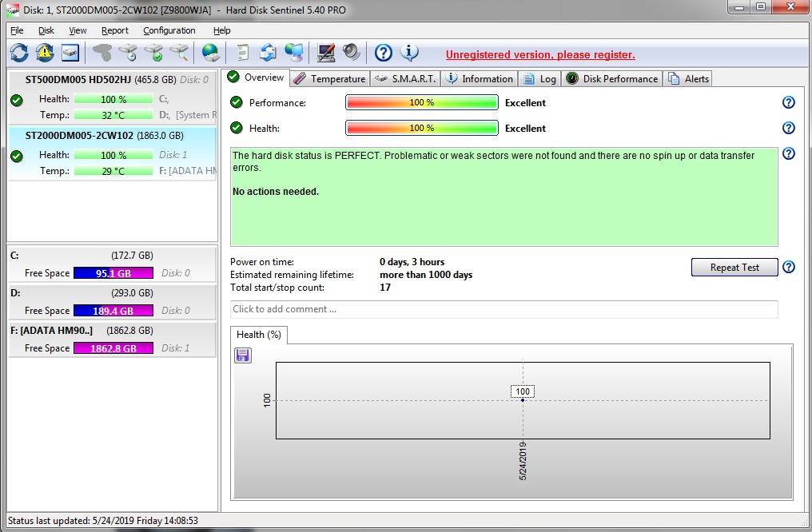The image size is (812, 532).
Task: Click the C: free space bar showing 95.1 GB
Action: click(x=113, y=272)
